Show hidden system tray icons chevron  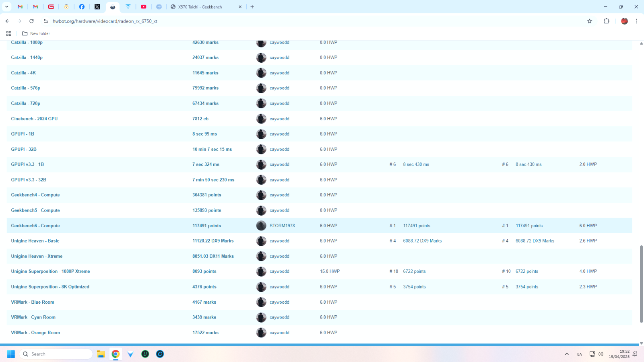click(567, 354)
